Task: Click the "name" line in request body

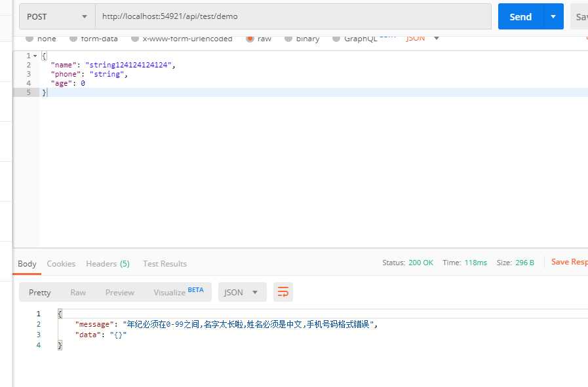Action: pos(113,65)
